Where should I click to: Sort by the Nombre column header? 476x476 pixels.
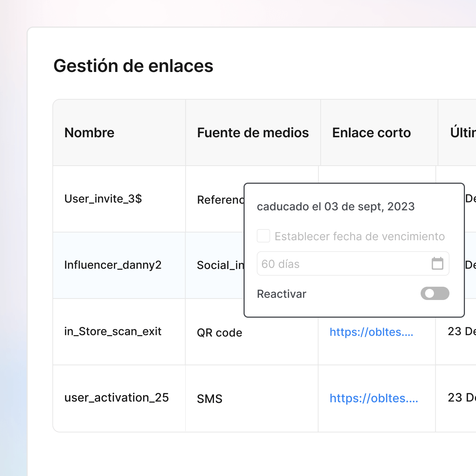pos(89,132)
